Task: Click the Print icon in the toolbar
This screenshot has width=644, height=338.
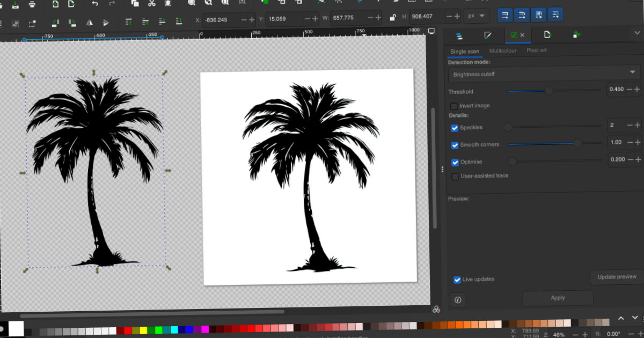Action: [x=32, y=4]
